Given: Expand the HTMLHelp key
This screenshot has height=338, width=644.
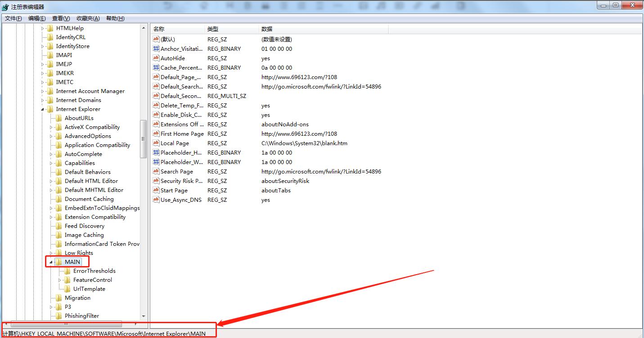Looking at the screenshot, I should [x=43, y=28].
